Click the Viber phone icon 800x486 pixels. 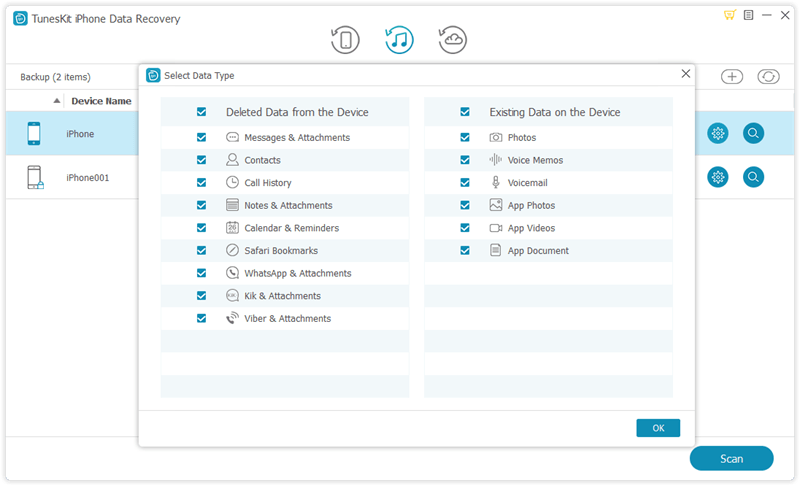[x=232, y=318]
